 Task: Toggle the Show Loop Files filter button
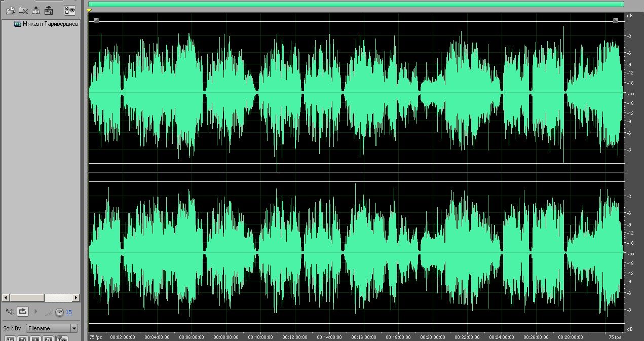pyautogui.click(x=23, y=338)
